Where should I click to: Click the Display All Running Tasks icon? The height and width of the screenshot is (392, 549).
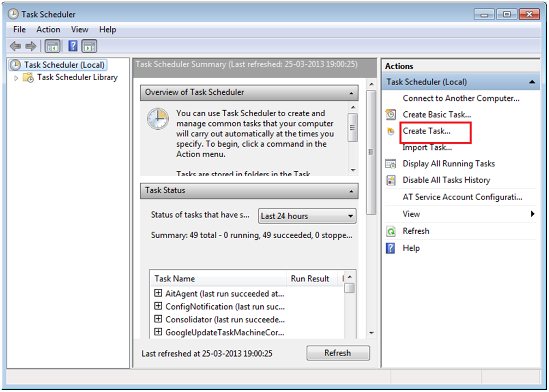coord(391,164)
